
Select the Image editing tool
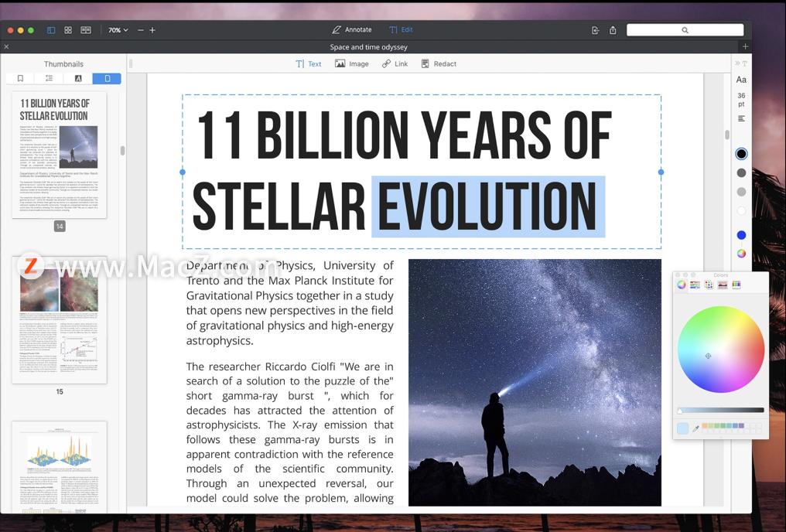[351, 64]
